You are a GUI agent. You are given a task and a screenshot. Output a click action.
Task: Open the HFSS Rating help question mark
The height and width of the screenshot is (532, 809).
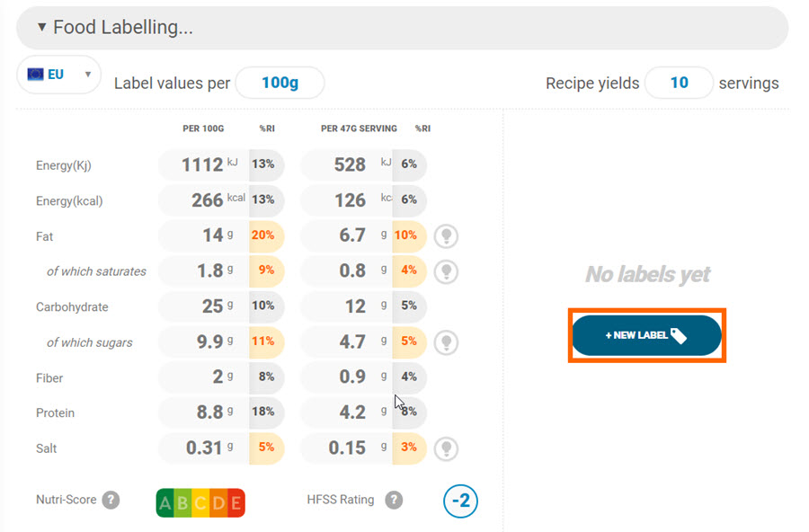(394, 500)
